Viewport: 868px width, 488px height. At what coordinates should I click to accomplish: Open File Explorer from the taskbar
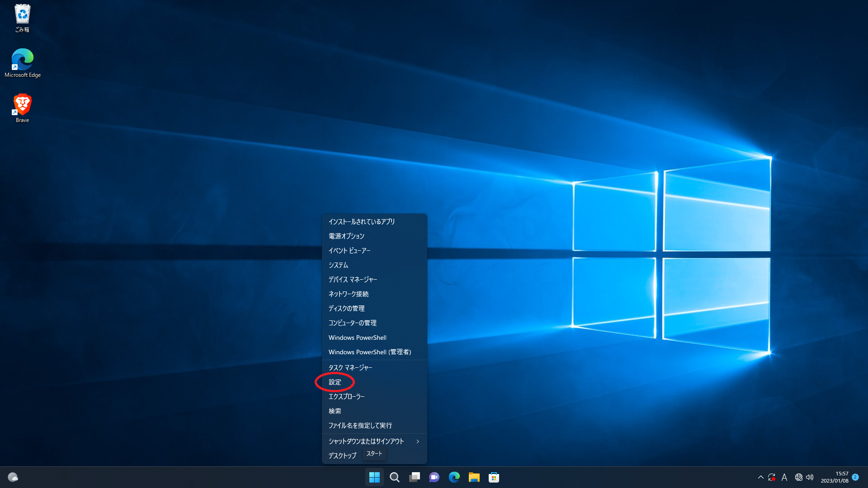point(474,477)
